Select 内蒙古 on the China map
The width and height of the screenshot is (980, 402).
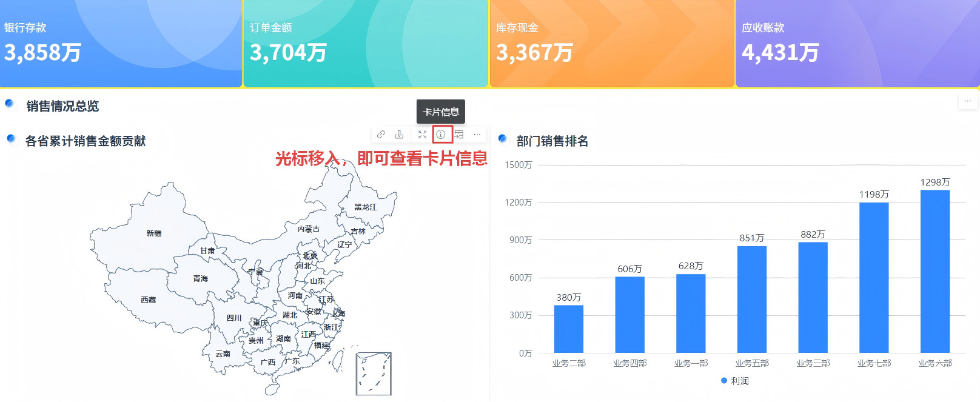pyautogui.click(x=308, y=229)
